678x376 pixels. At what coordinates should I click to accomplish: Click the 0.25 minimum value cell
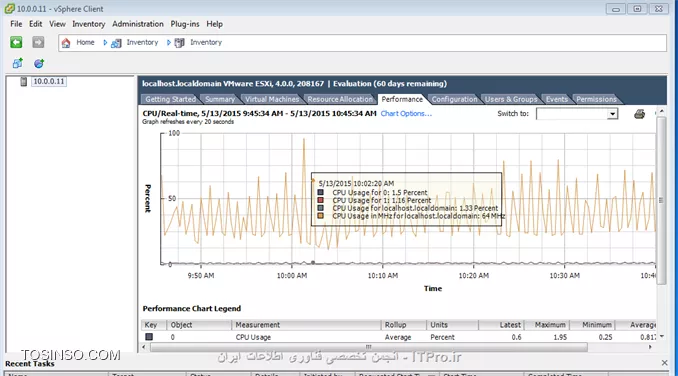click(x=605, y=337)
